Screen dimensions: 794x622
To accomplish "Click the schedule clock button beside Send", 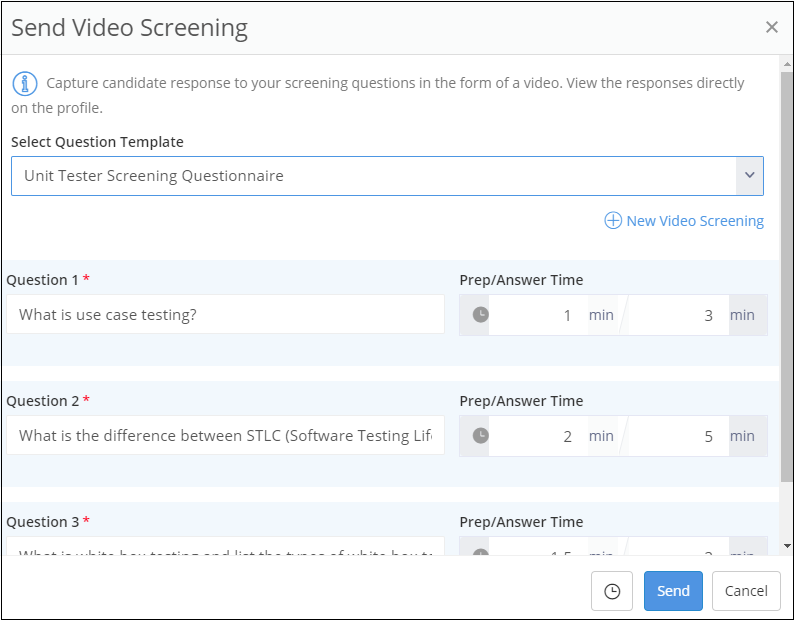I will [612, 591].
